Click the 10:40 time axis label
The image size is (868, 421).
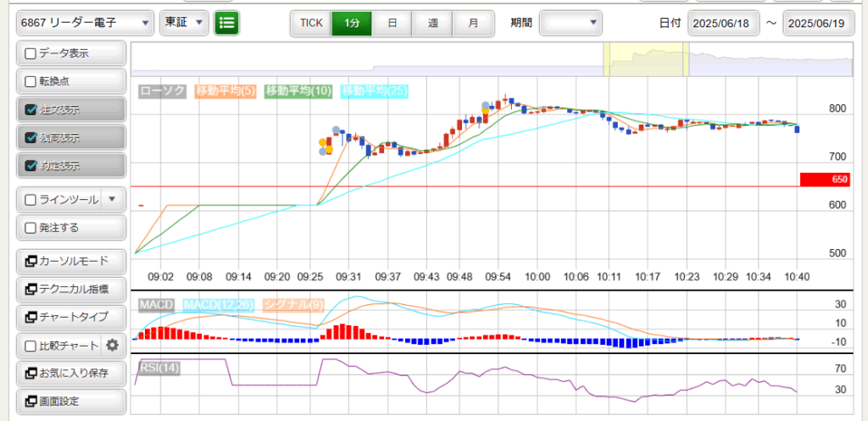click(x=797, y=275)
